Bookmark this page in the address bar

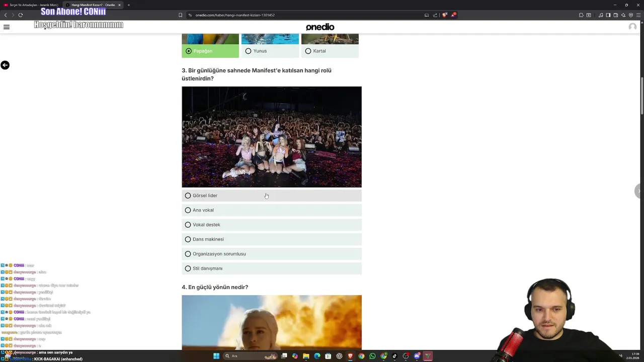click(181, 15)
